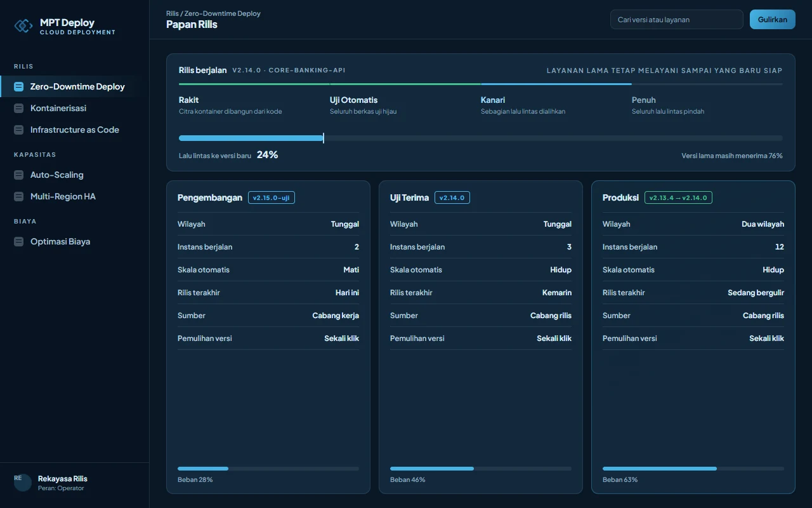Focus the Cari versi atau layanan search field
This screenshot has height=508, width=812.
point(676,20)
